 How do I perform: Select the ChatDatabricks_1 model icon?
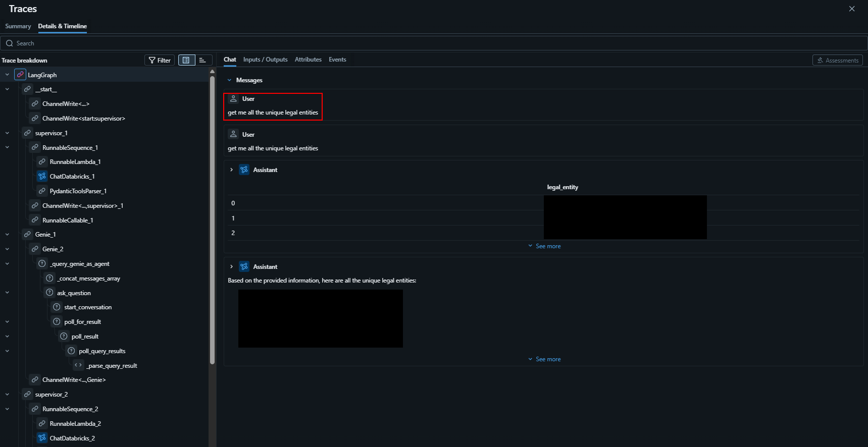[42, 176]
